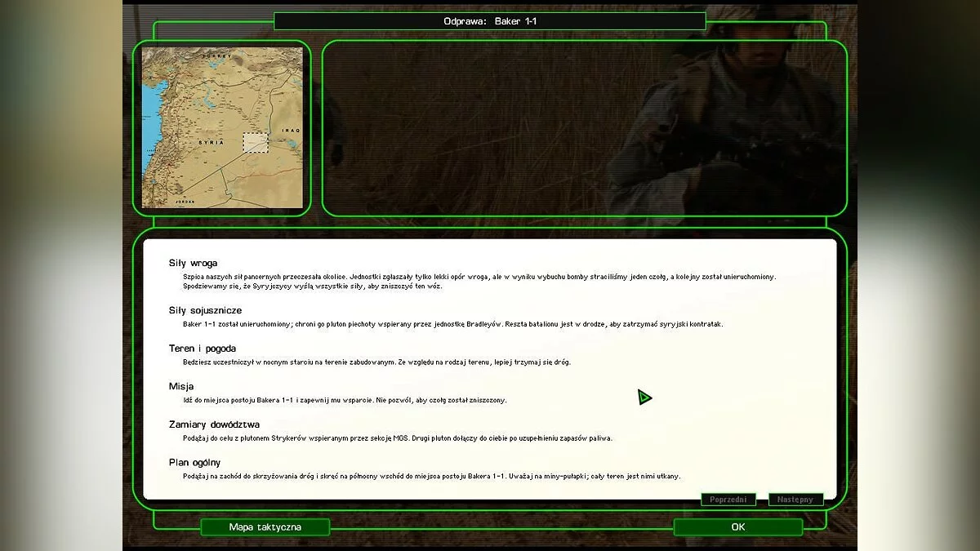Select the Syria region map thumbnail
This screenshot has width=980, height=551.
222,127
